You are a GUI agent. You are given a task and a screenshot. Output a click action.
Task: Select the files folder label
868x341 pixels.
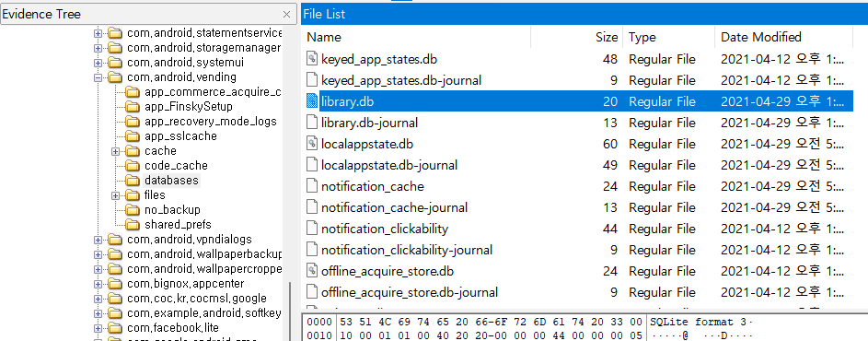tap(155, 195)
